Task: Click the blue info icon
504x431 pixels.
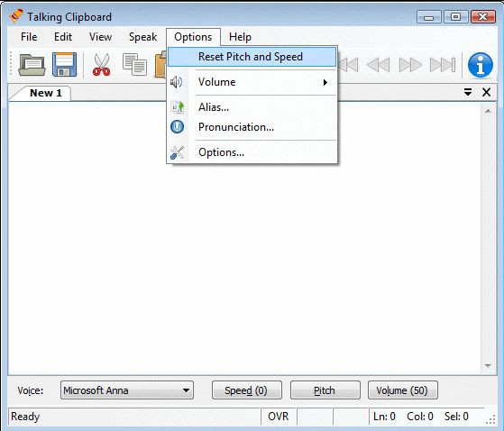Action: tap(481, 65)
